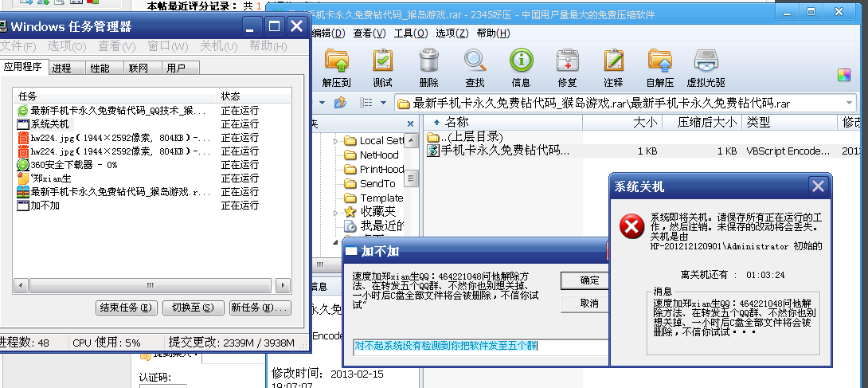Close the 系统关机 dialog
The width and height of the screenshot is (868, 388).
[818, 186]
